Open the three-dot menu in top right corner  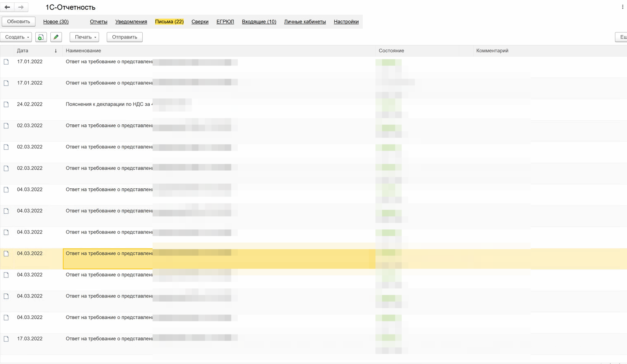tap(622, 7)
